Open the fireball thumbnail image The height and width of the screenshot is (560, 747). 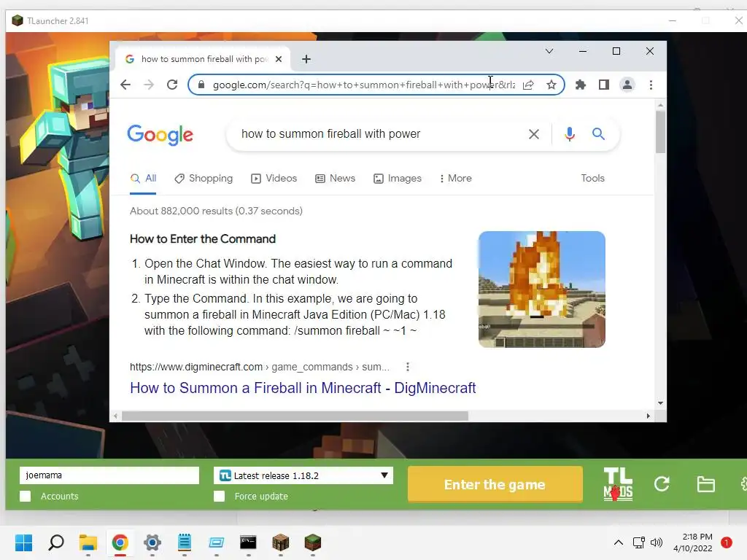coord(542,289)
